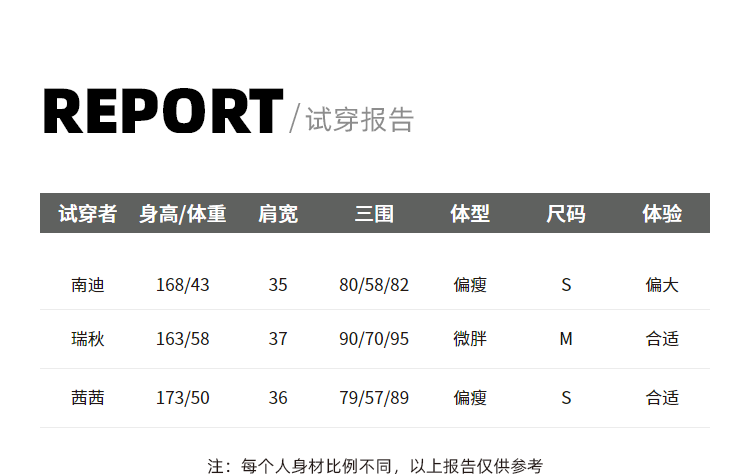Click the tester name 瑞秋
The image size is (750, 474).
tap(88, 339)
